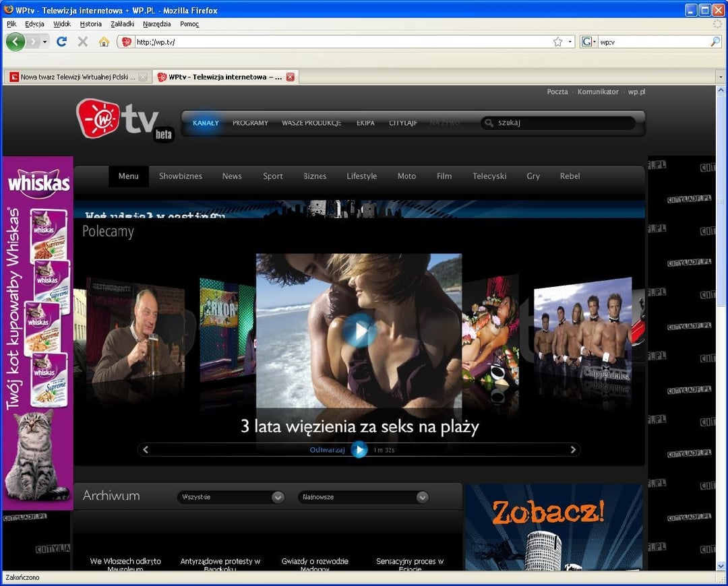Open the search engine selector dropdown
Screen dimensions: 728x586
coord(588,42)
